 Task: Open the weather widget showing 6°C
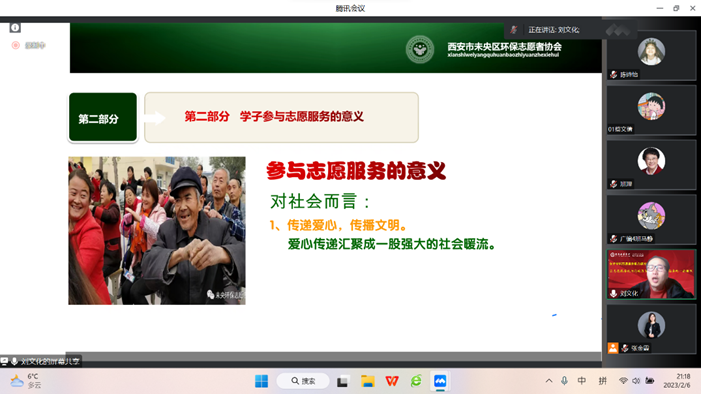tap(26, 381)
